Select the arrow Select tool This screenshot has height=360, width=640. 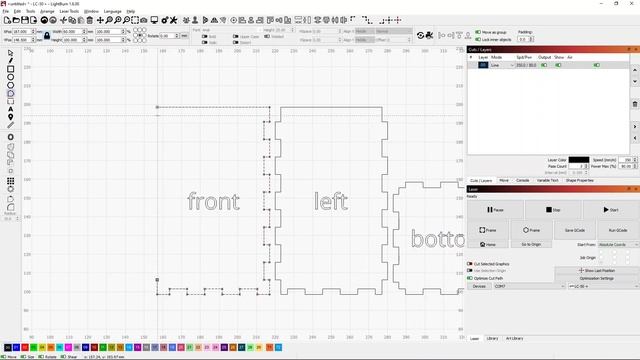(x=11, y=53)
